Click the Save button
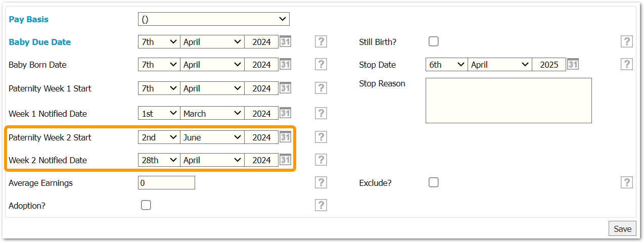This screenshot has height=243, width=644. point(622,229)
